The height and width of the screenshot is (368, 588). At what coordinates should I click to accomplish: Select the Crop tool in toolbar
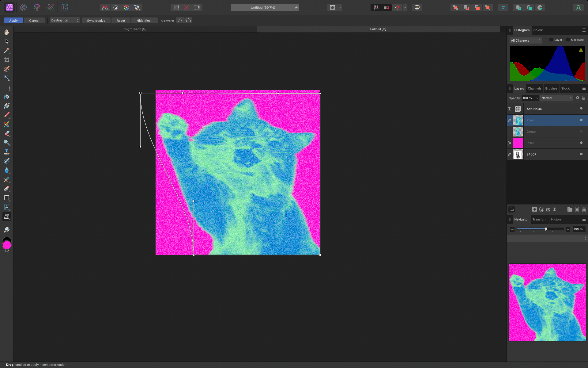(x=6, y=60)
